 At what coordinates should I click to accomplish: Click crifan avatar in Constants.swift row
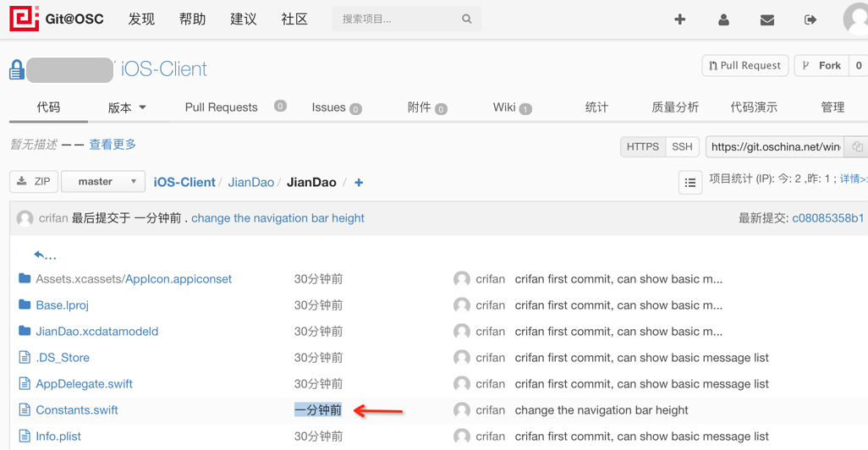pos(462,410)
